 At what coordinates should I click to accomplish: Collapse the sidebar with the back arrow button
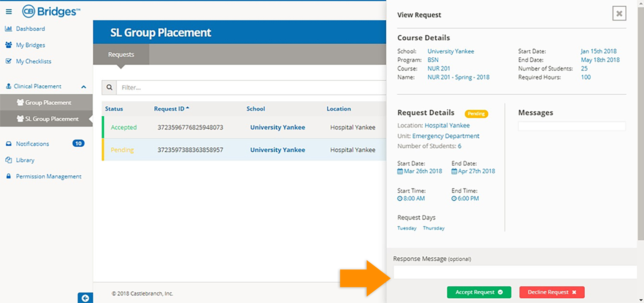coord(85,298)
